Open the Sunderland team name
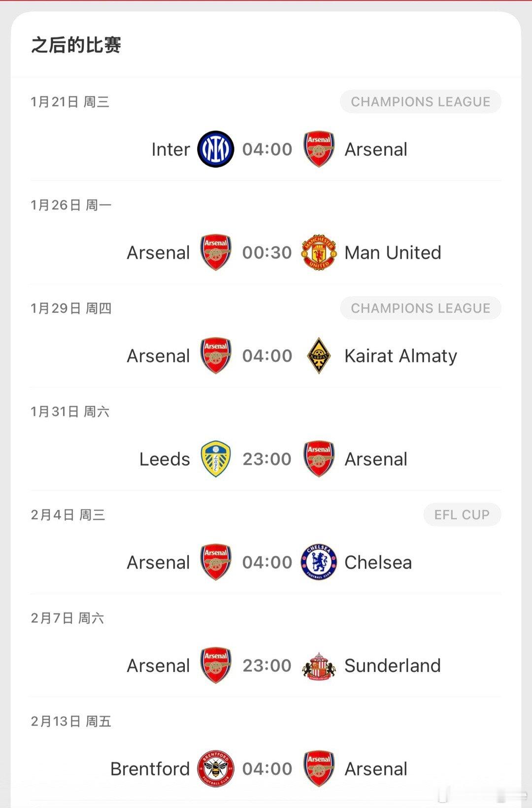Screen dimensions: 532x808 393,666
